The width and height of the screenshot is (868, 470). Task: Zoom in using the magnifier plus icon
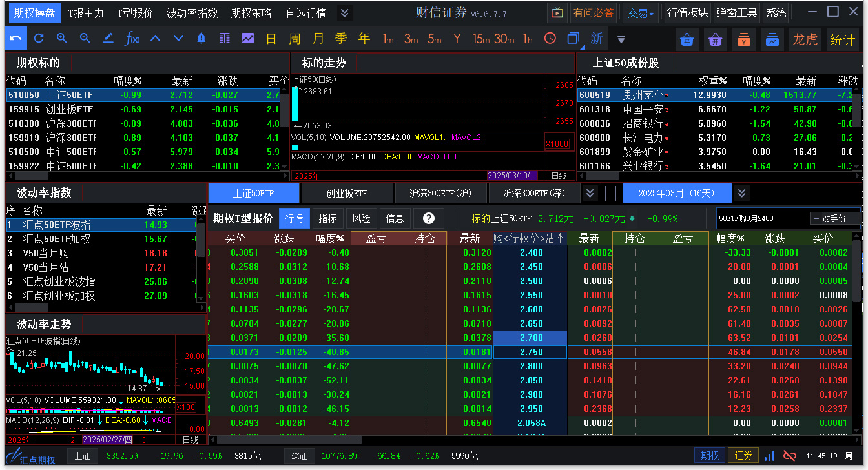point(61,39)
